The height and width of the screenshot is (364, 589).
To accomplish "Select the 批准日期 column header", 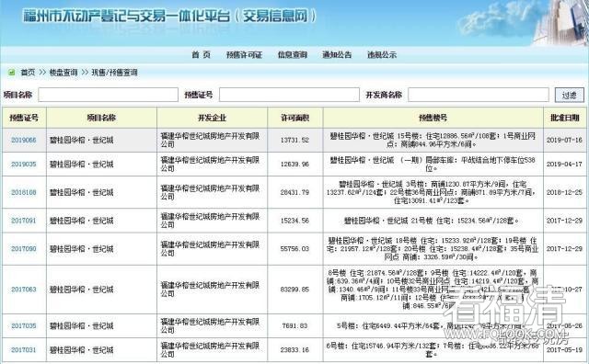I will [565, 118].
